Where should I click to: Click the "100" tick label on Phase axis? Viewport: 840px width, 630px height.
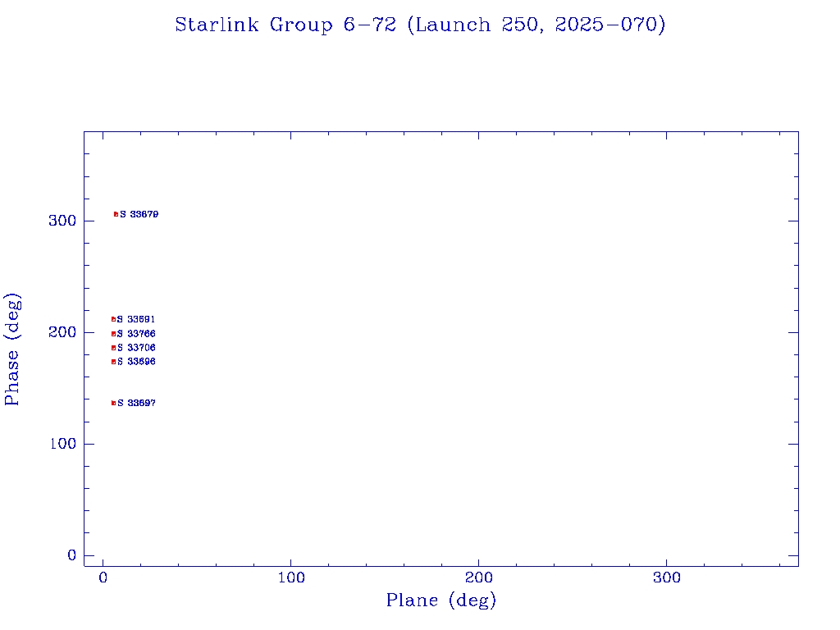click(62, 444)
